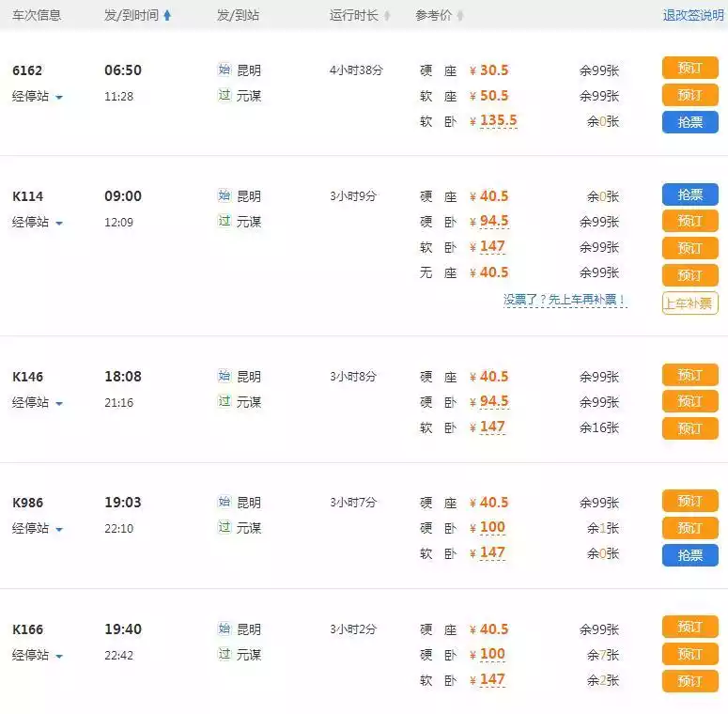
Task: Sort by departure/arrival time arrow
Action: [167, 15]
